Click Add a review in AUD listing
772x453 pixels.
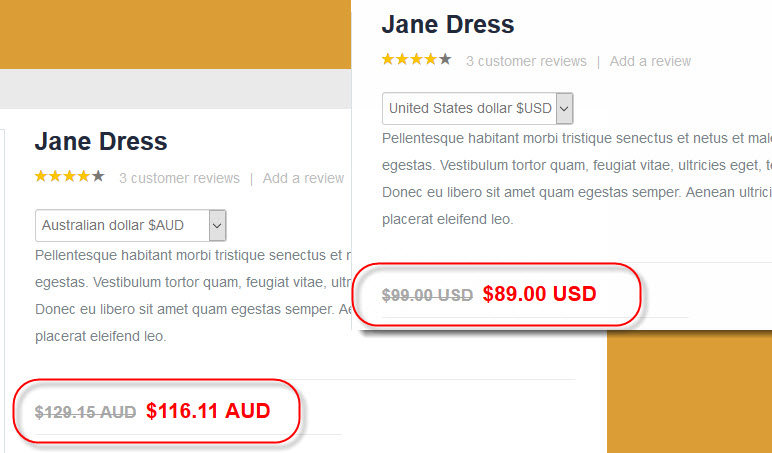click(303, 178)
